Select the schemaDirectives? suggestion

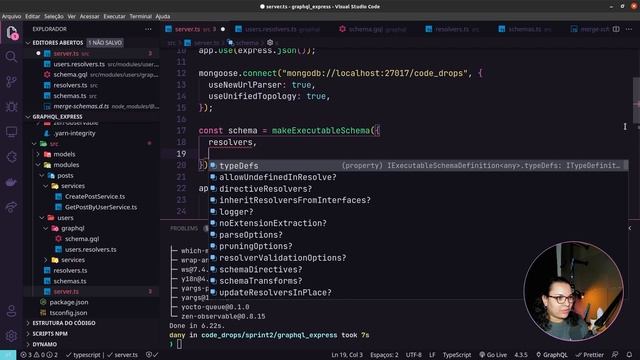point(418,270)
